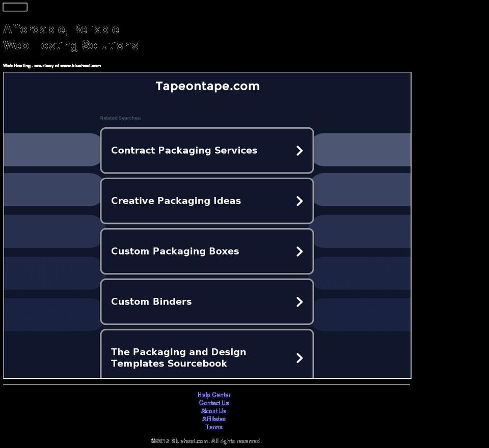Click the arrow icon beside Creative Packaging Ideas
489x448 pixels.
[300, 201]
